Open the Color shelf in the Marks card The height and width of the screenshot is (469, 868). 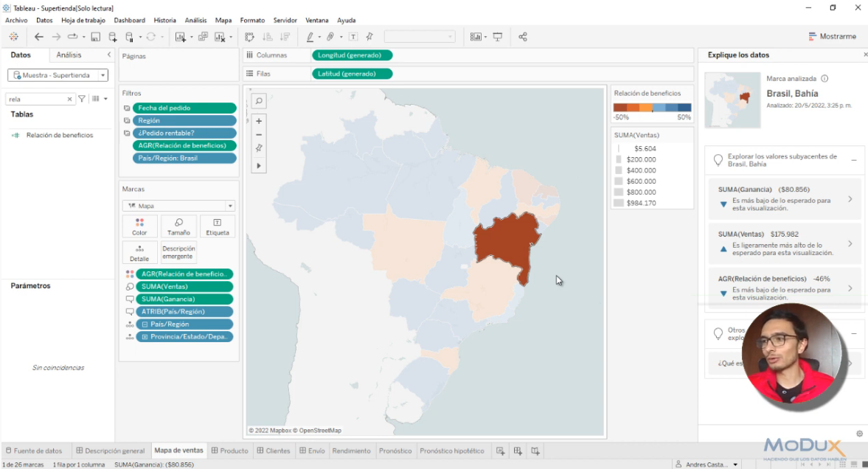(x=139, y=226)
